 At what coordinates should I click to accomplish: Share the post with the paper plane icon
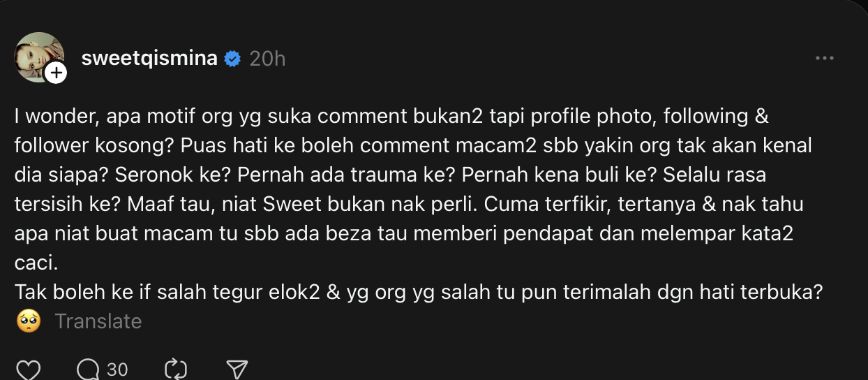pyautogui.click(x=237, y=370)
